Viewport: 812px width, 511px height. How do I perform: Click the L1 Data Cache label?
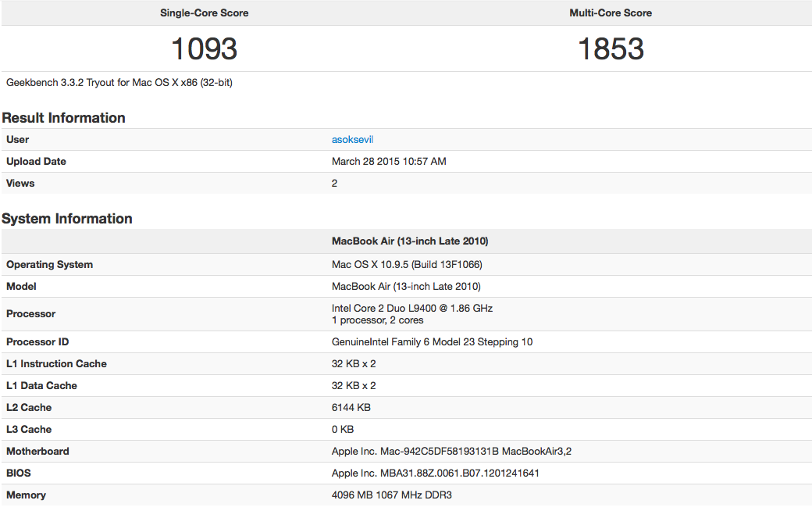tap(41, 385)
